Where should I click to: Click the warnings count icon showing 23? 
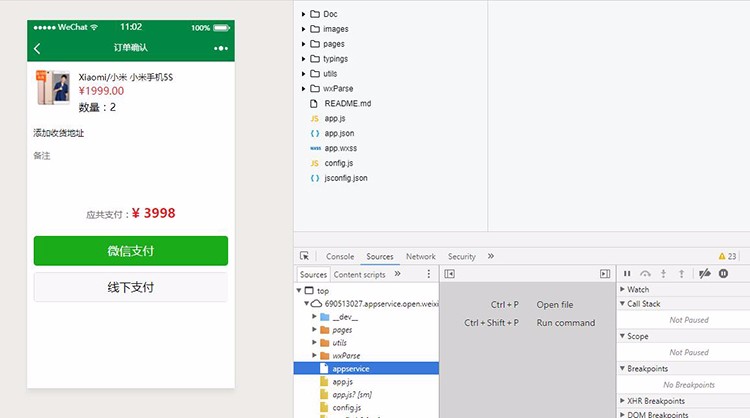pyautogui.click(x=727, y=256)
